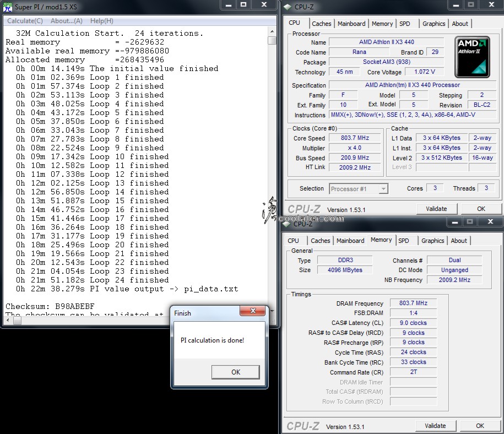
Task: Click the processor Name field AMD Athlon II X3 440
Action: (x=386, y=42)
